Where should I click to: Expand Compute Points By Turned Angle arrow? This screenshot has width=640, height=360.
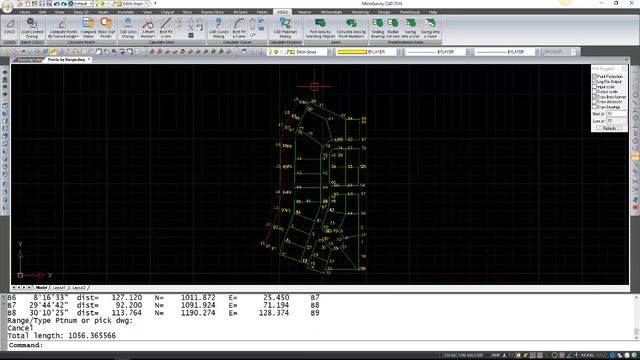pyautogui.click(x=78, y=37)
